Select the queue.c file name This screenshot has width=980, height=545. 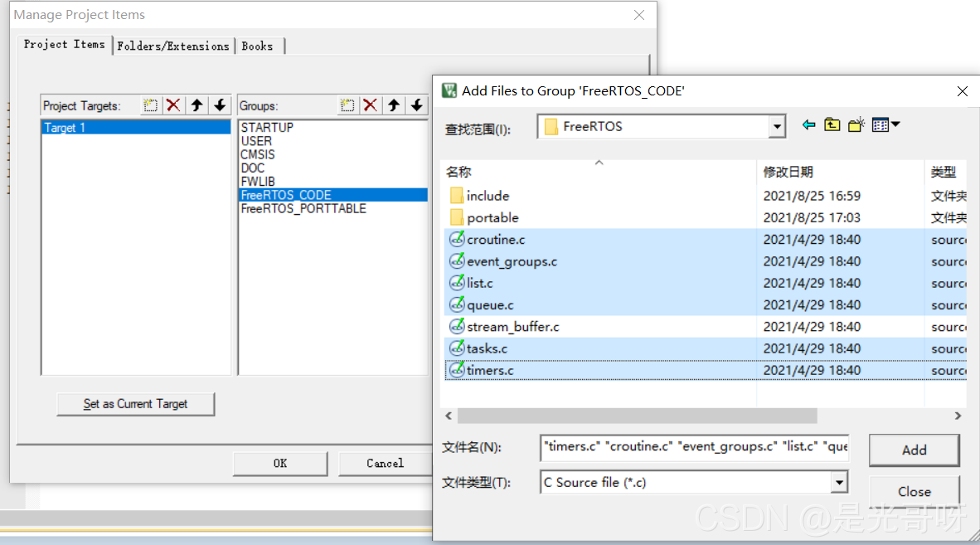[x=490, y=305]
